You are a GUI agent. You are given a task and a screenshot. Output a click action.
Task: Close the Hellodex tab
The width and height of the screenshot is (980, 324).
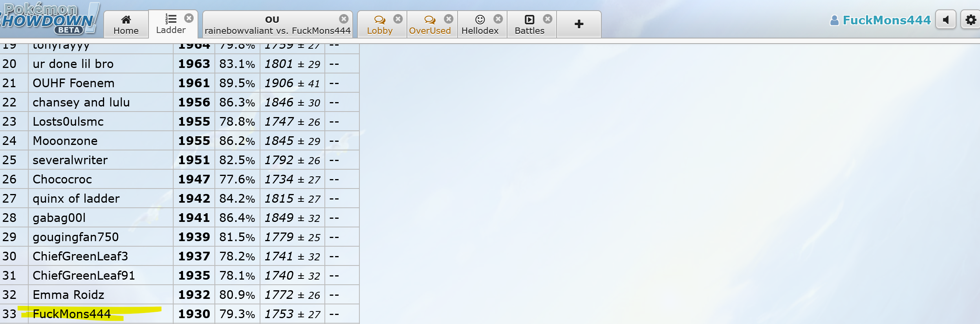(x=498, y=19)
